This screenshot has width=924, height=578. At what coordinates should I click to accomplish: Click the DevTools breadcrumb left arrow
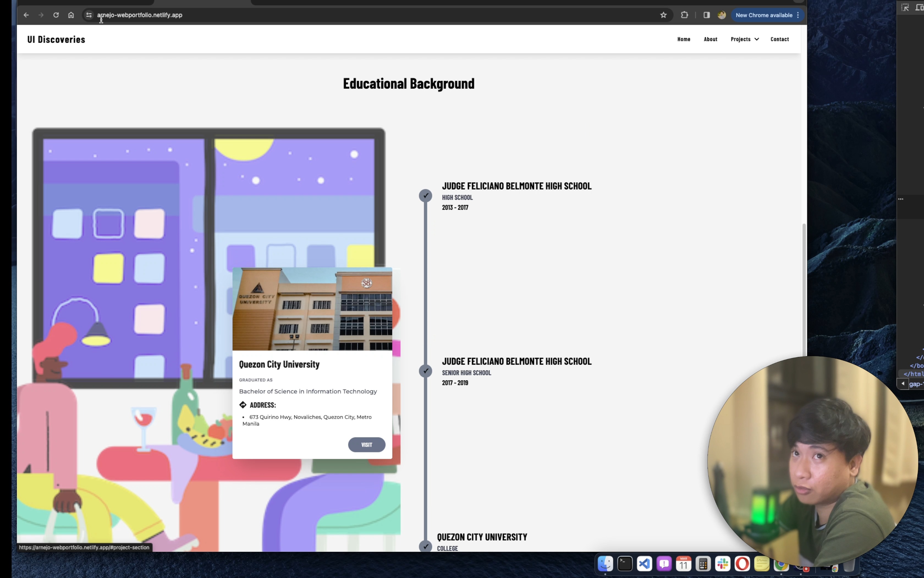tap(903, 384)
